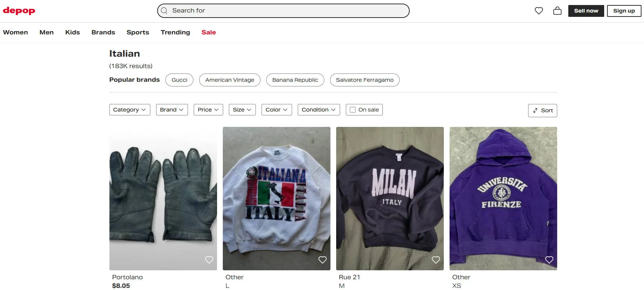Click the search magnifier icon

click(x=164, y=11)
